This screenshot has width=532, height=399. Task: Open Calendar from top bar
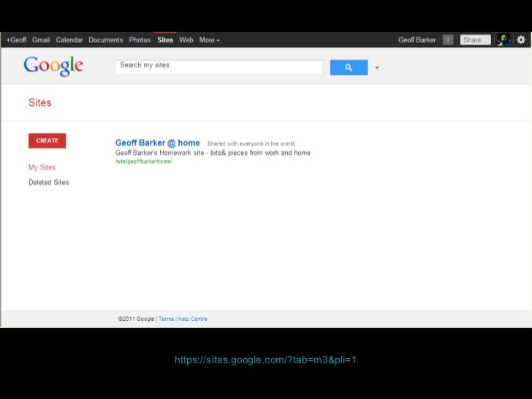69,40
